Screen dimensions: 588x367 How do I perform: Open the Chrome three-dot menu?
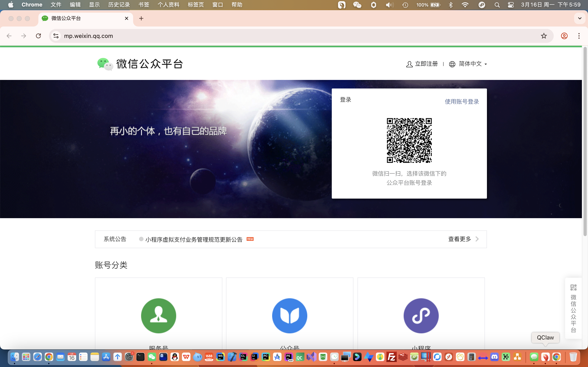579,36
